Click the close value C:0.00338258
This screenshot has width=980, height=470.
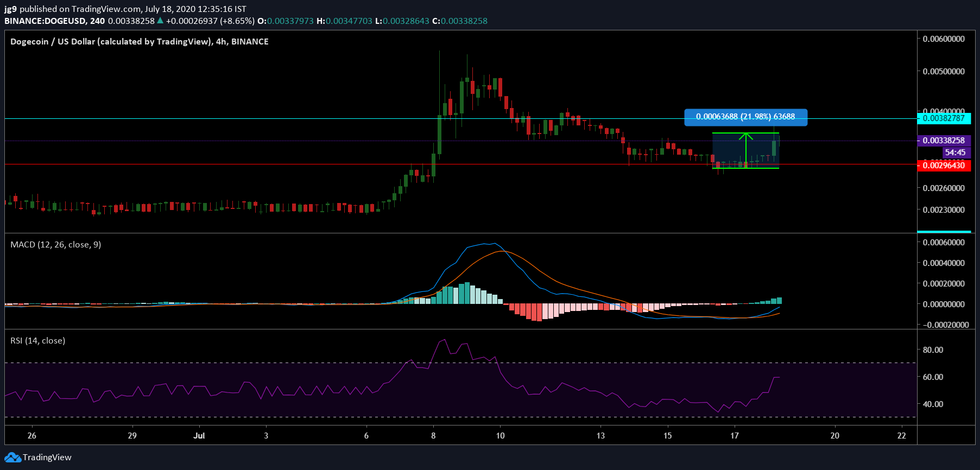point(460,21)
